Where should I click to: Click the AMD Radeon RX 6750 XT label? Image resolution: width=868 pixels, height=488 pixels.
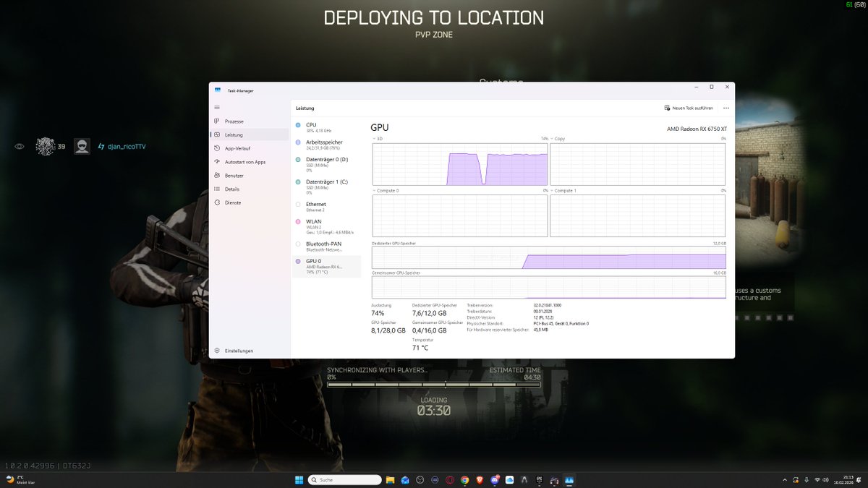tap(696, 129)
